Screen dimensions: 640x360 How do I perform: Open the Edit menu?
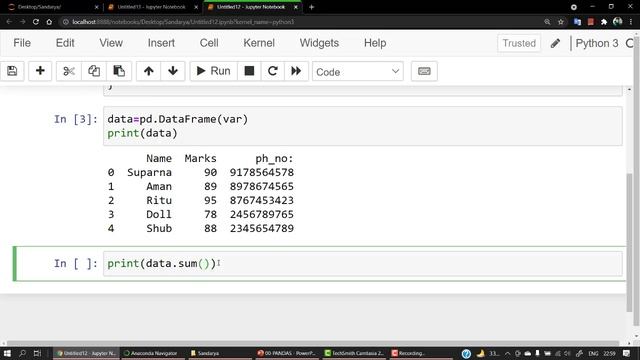(x=65, y=43)
